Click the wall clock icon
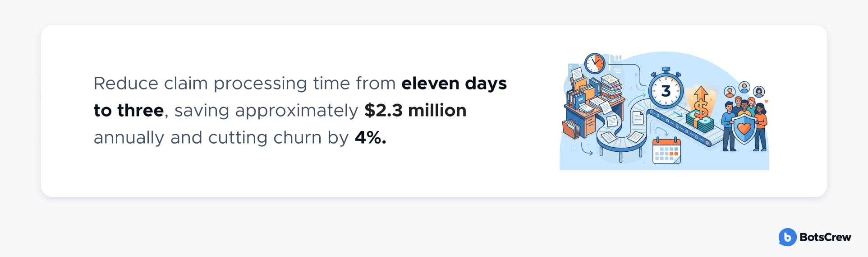Viewport: 868px width, 257px height. pos(594,63)
